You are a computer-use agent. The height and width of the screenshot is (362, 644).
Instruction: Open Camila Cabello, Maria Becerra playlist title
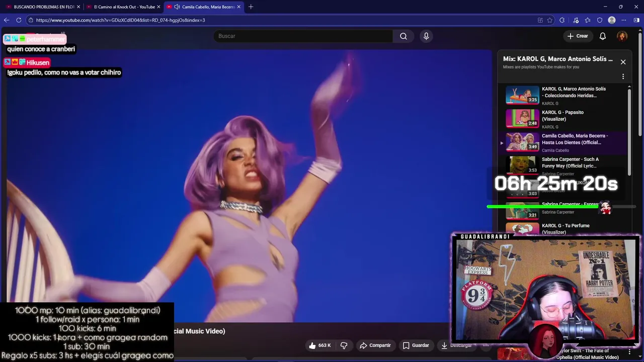pyautogui.click(x=575, y=139)
